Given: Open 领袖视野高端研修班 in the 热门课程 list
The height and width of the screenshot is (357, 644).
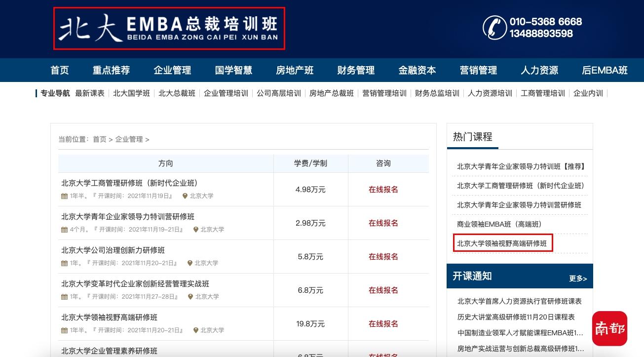Looking at the screenshot, I should [x=502, y=243].
